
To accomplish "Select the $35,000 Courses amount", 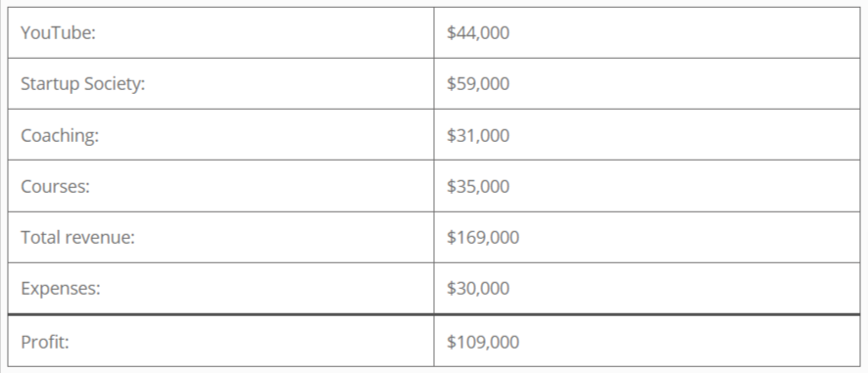I will tap(478, 186).
